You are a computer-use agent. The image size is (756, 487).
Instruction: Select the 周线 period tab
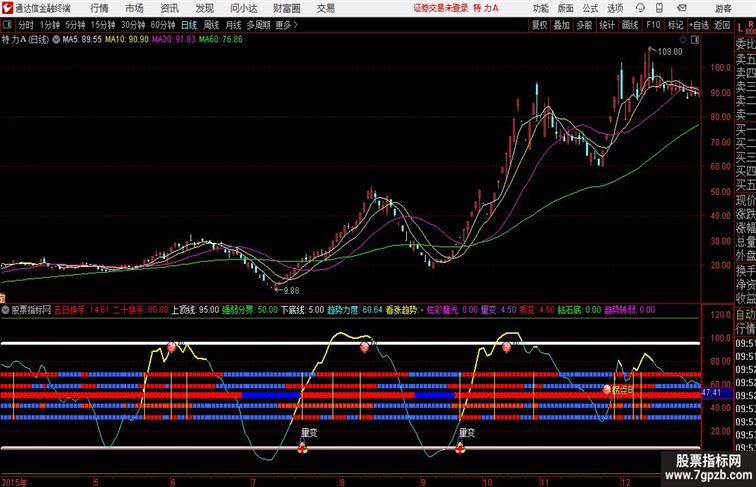[211, 25]
